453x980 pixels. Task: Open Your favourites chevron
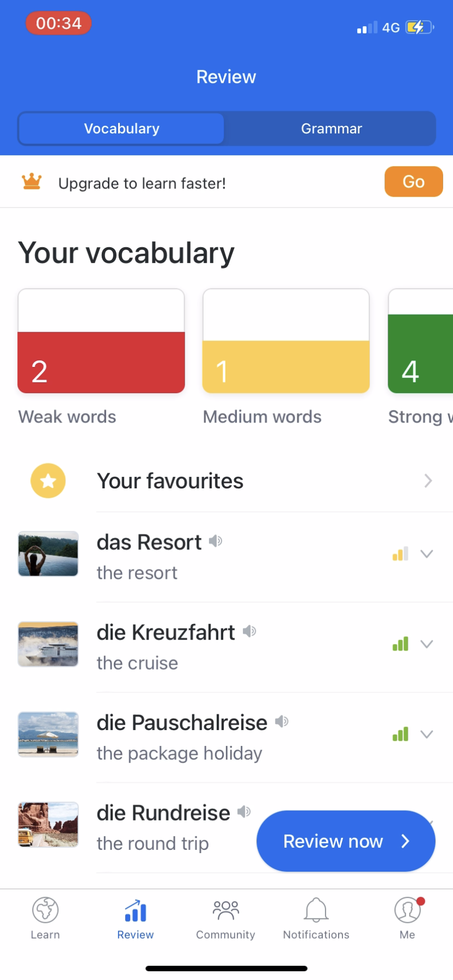[428, 481]
